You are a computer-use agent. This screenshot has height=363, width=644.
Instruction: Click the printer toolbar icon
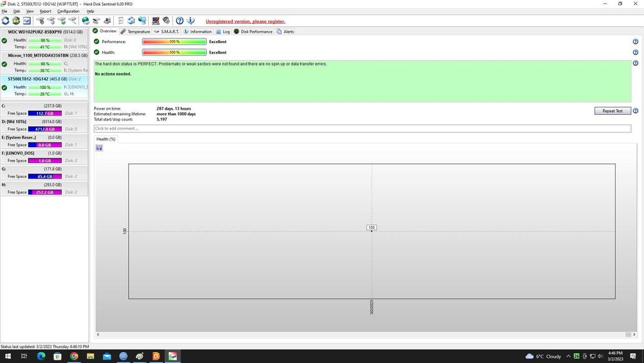[x=107, y=21]
